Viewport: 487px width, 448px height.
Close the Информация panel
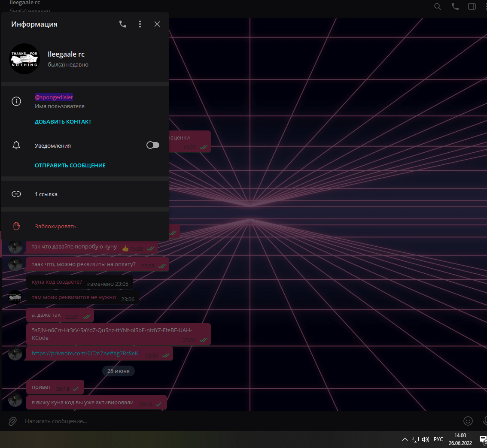157,24
